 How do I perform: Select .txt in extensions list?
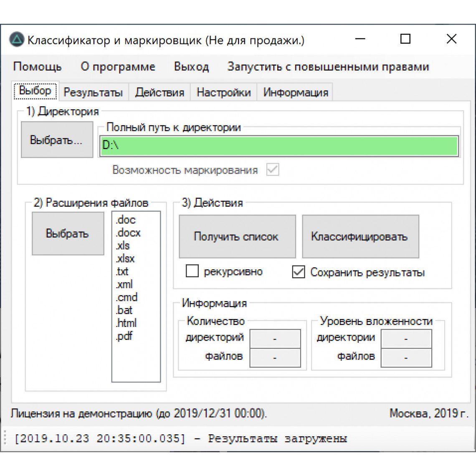coord(122,271)
